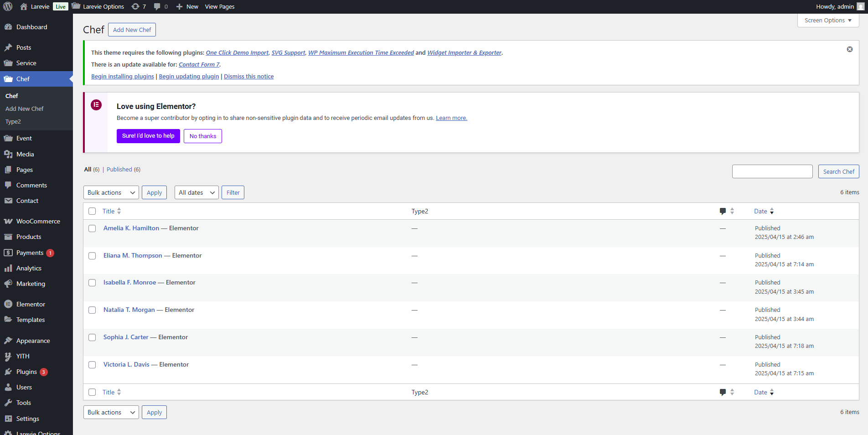Click the top Apply button
The width and height of the screenshot is (868, 435).
click(154, 192)
